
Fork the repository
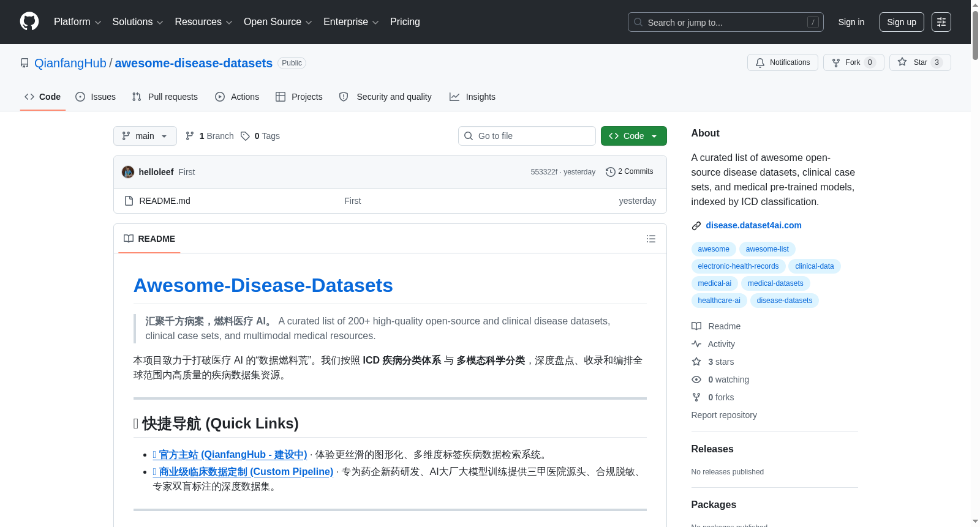click(854, 62)
